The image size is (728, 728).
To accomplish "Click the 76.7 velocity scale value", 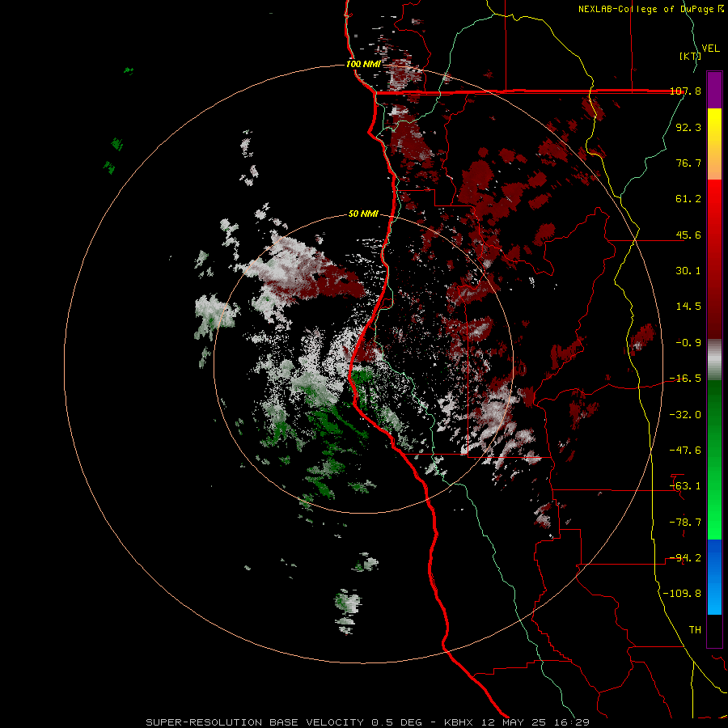I will pyautogui.click(x=688, y=163).
